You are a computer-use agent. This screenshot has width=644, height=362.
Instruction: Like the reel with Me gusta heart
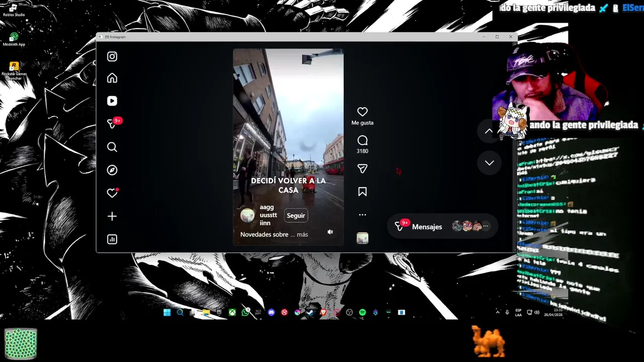coord(362,112)
